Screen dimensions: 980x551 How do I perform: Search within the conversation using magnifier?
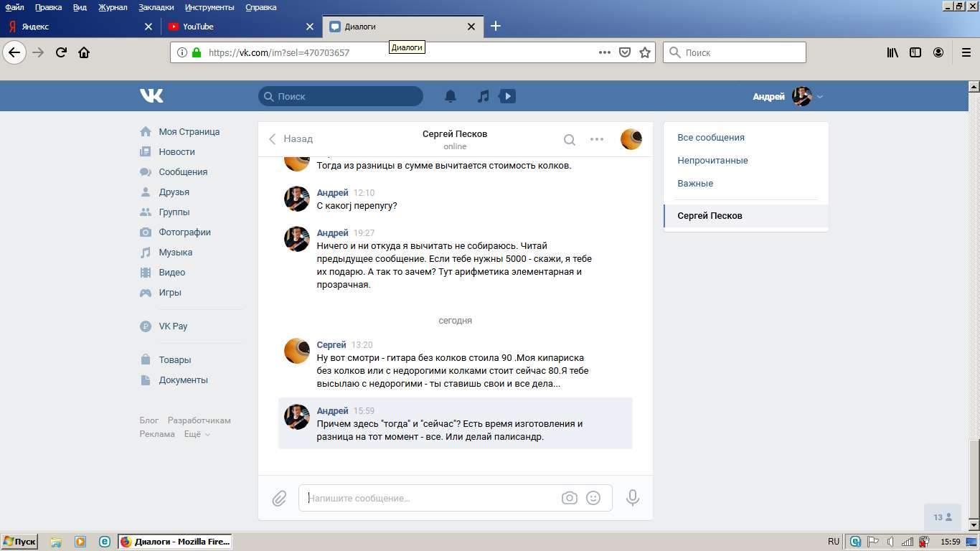tap(569, 140)
